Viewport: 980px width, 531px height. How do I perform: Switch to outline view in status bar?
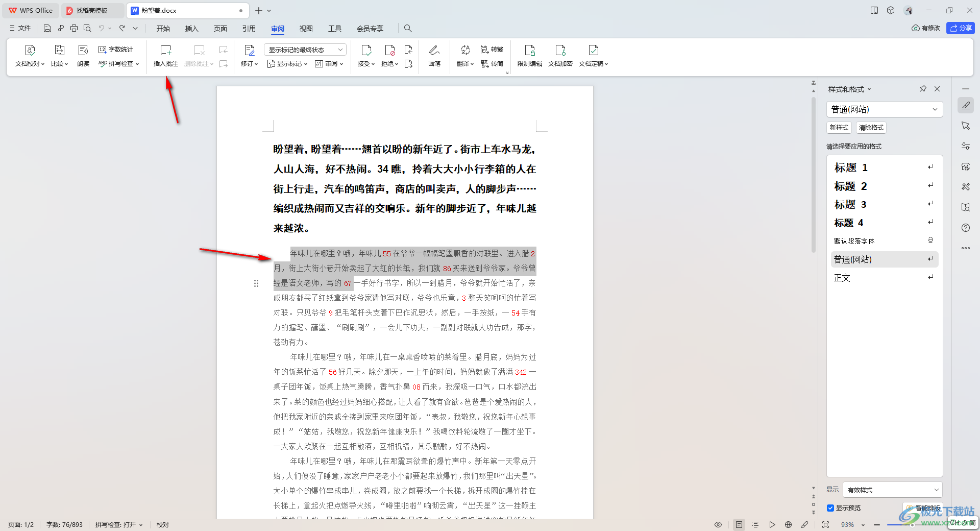[755, 524]
